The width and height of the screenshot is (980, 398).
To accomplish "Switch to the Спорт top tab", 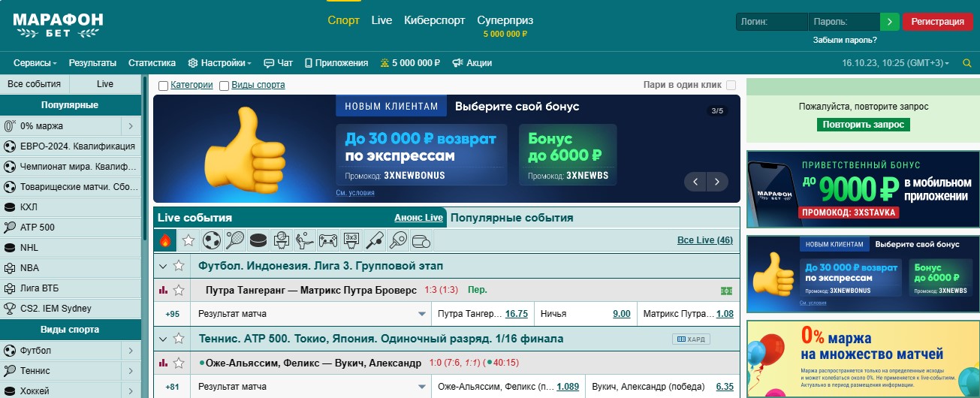I will (x=344, y=20).
